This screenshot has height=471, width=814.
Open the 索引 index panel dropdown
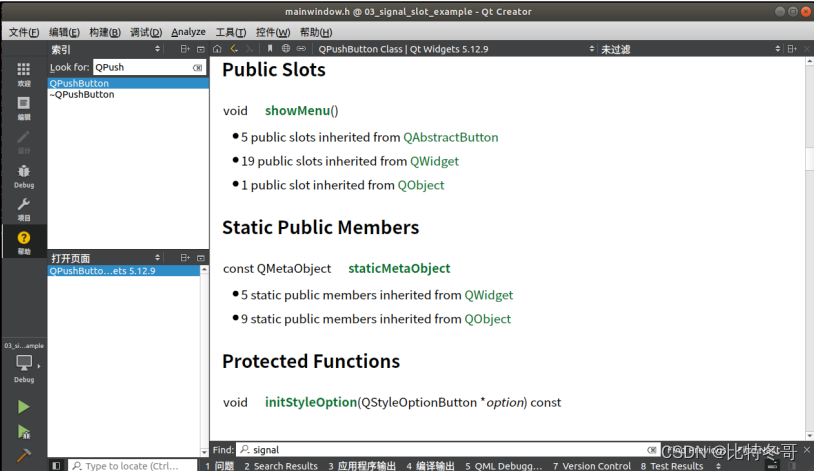coord(157,49)
